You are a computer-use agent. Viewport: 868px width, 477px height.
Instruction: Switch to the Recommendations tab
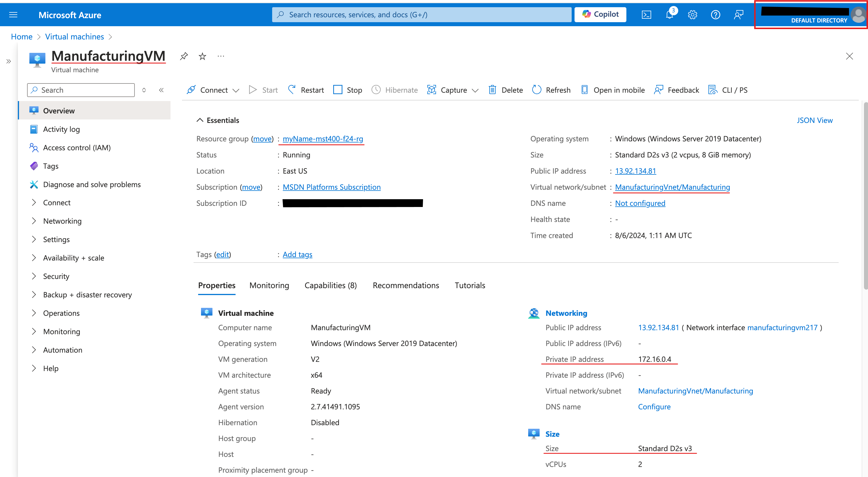406,285
